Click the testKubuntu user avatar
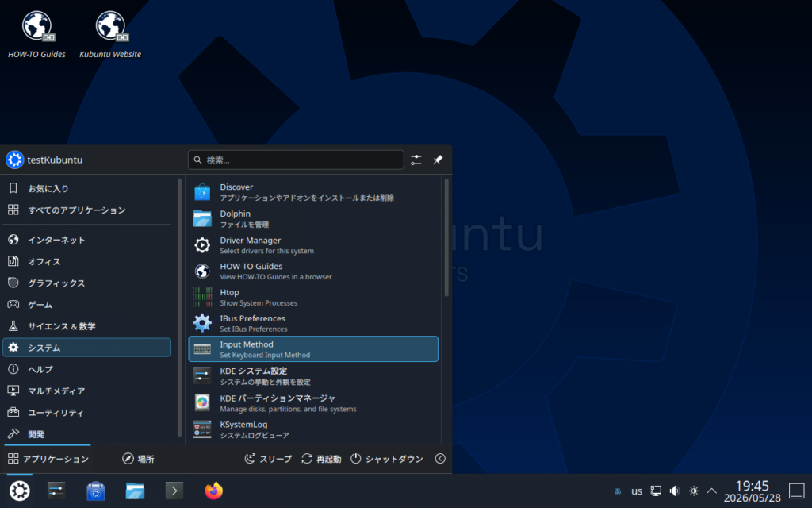Viewport: 812px width, 508px height. [14, 160]
